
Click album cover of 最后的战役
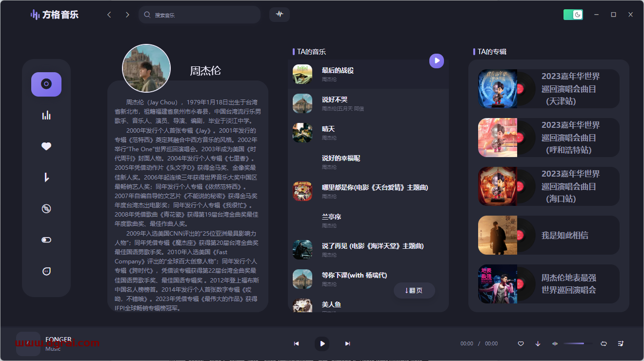pyautogui.click(x=302, y=74)
